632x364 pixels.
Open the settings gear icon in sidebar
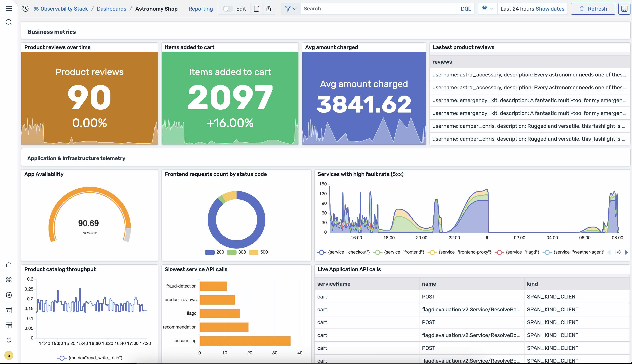[x=9, y=295]
